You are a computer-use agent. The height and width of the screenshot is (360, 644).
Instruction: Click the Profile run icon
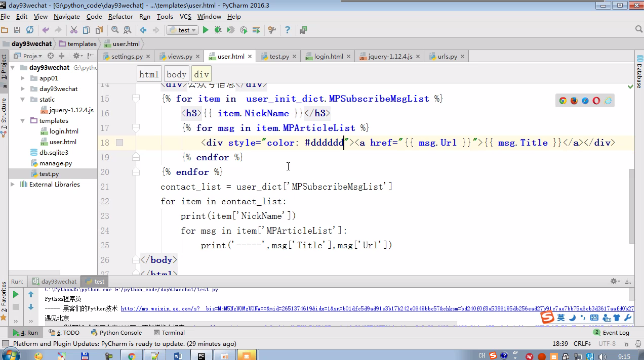pos(244,30)
